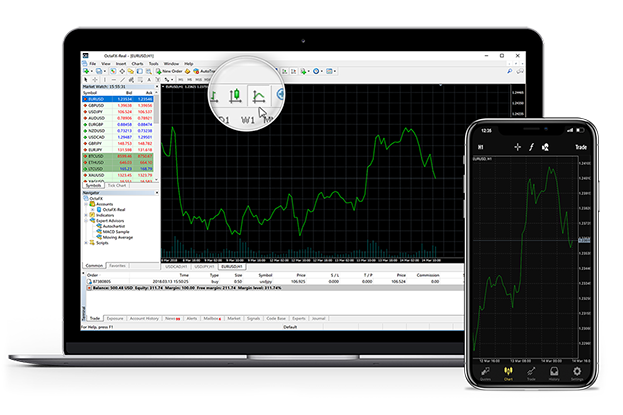The height and width of the screenshot is (415, 623).
Task: Tap the History icon in phone bar
Action: point(553,375)
